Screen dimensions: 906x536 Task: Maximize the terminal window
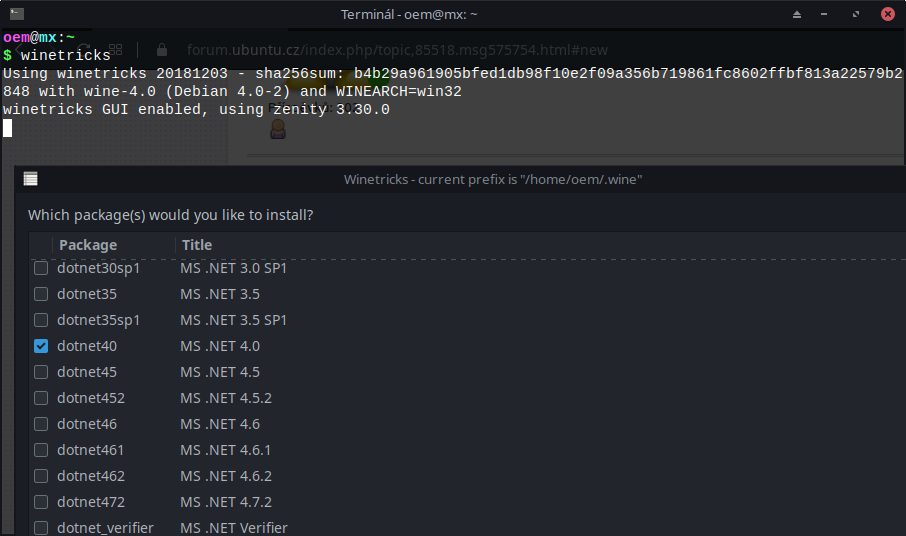click(x=856, y=14)
